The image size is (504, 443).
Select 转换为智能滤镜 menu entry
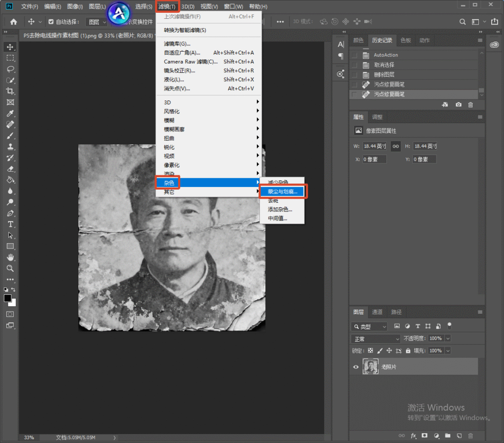click(209, 30)
